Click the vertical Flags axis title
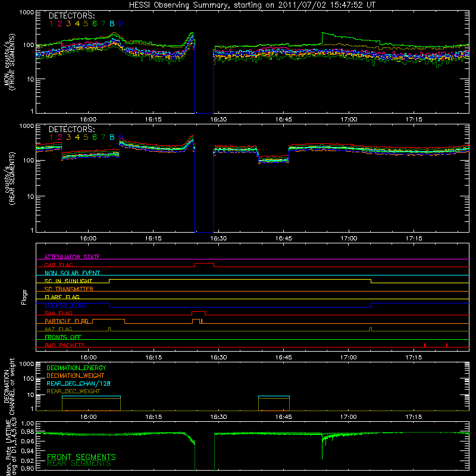 pos(24,297)
